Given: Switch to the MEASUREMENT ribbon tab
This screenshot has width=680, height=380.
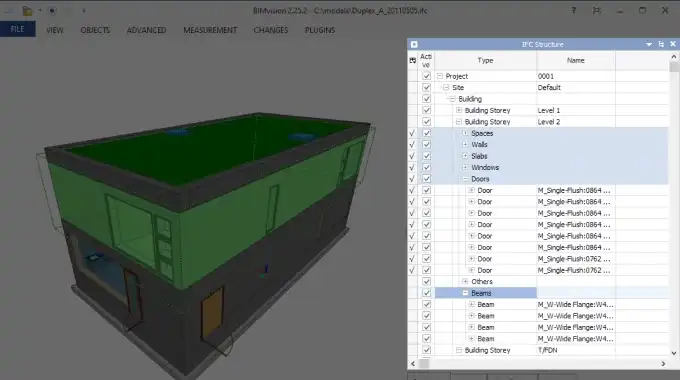Looking at the screenshot, I should tap(210, 30).
